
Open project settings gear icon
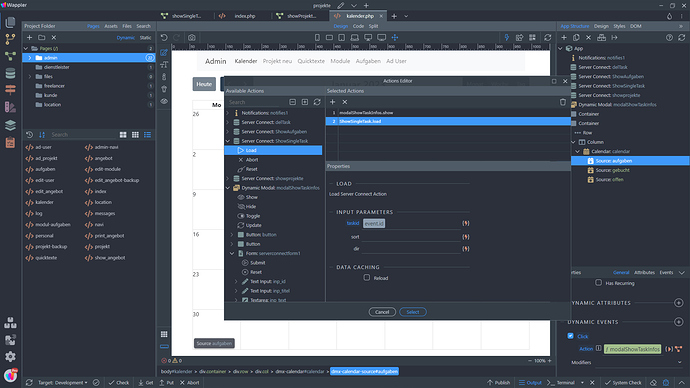pos(10,356)
